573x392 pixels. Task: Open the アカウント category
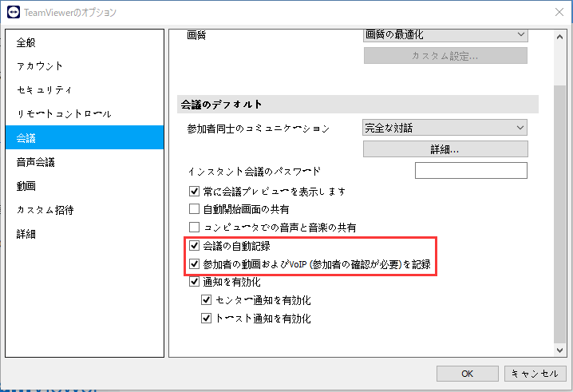tap(85, 66)
